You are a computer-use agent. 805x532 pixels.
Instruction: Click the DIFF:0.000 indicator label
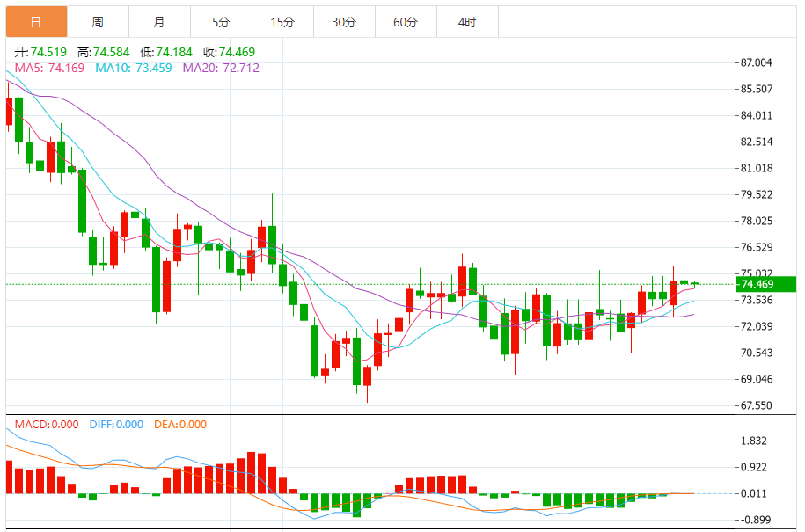click(x=116, y=424)
